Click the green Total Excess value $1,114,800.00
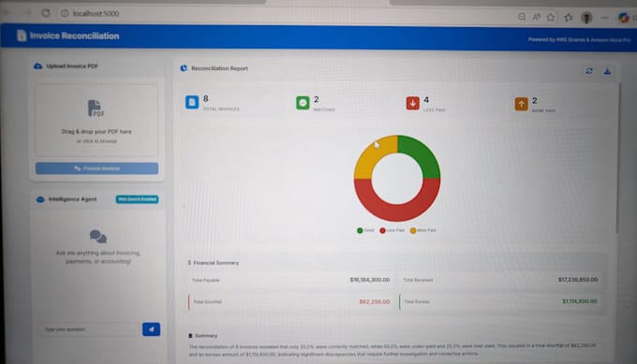 (580, 301)
